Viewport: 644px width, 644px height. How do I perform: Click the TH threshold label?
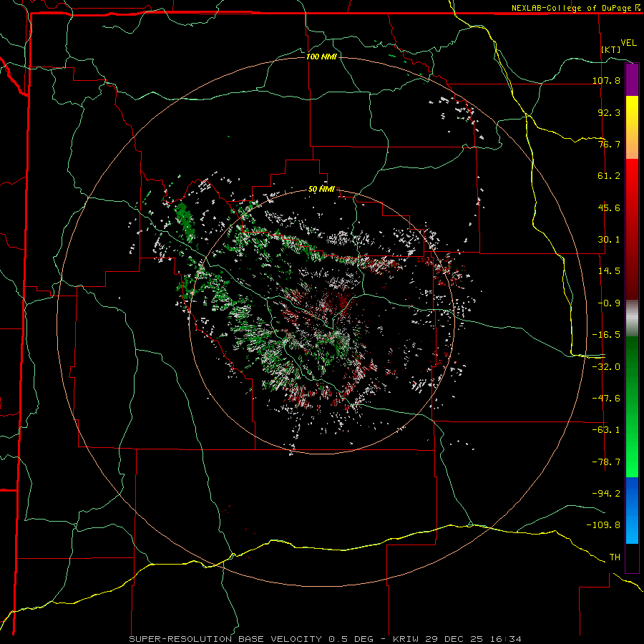[615, 557]
